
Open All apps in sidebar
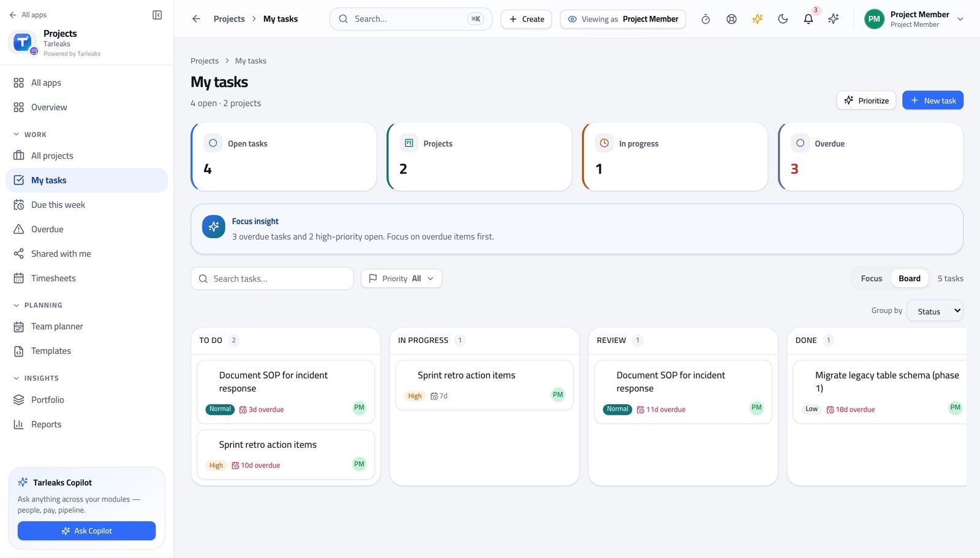click(x=86, y=83)
